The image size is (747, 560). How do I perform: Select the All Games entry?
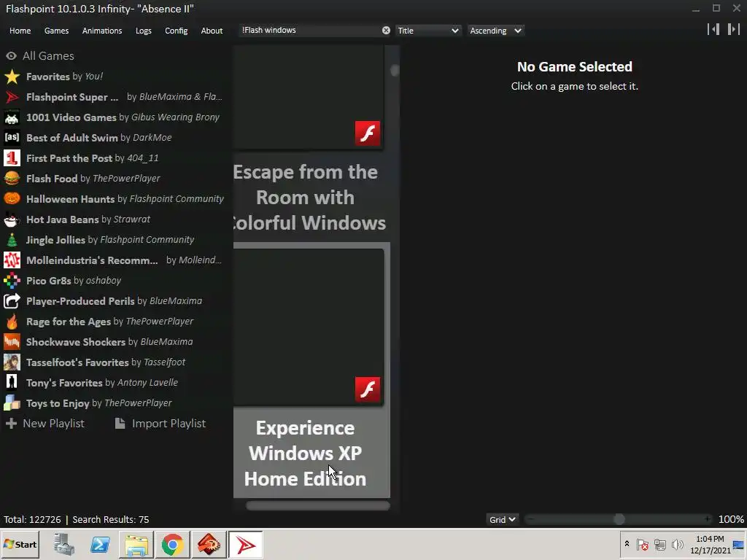[x=48, y=56]
